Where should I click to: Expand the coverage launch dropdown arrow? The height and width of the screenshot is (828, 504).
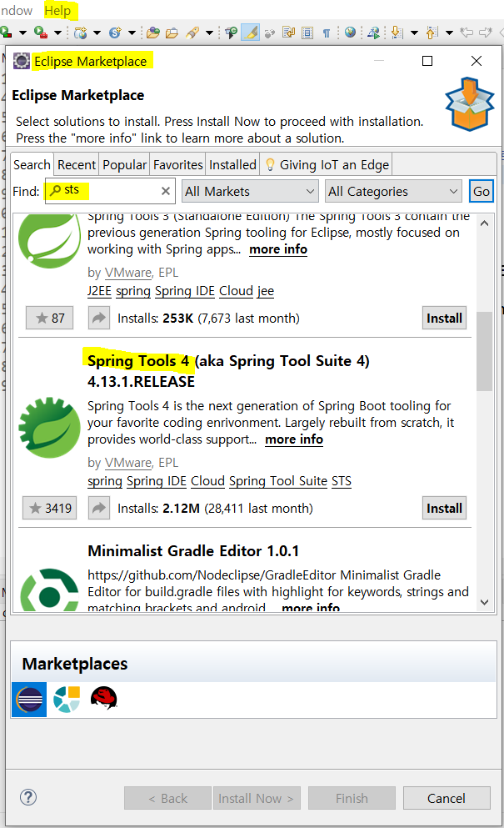pos(57,33)
